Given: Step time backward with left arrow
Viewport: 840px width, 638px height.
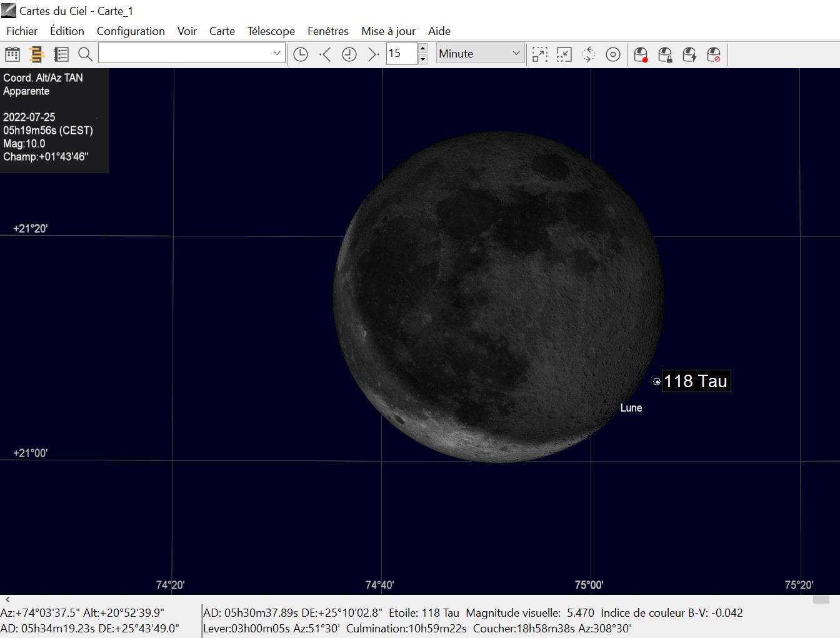Looking at the screenshot, I should [x=325, y=54].
